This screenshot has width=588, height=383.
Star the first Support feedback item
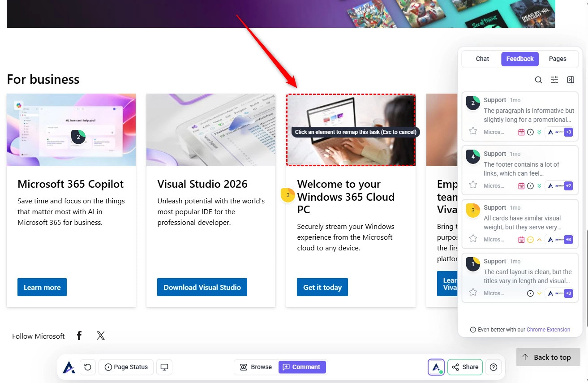click(473, 131)
